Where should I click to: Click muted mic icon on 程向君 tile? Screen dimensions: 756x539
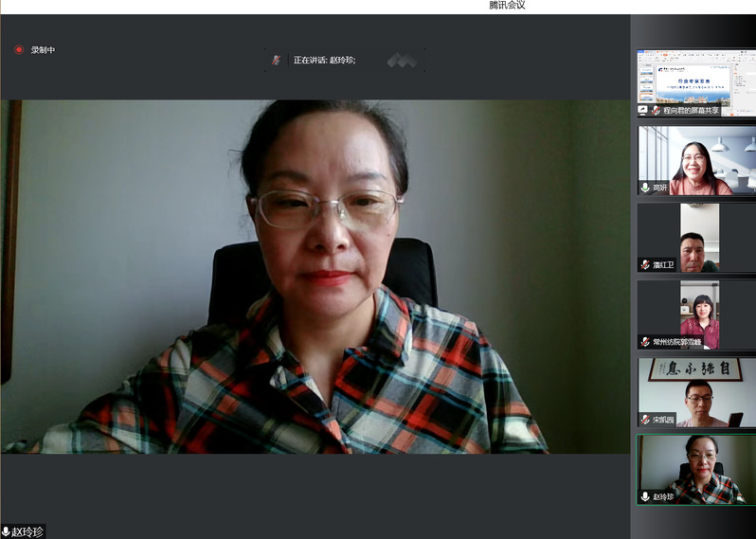click(656, 110)
